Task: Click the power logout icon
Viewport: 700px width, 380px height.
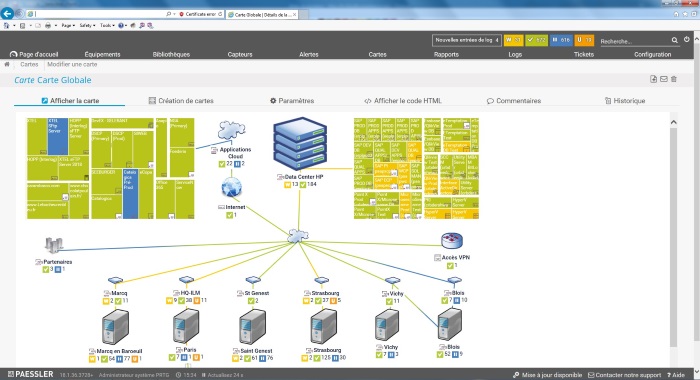Action: tap(687, 40)
